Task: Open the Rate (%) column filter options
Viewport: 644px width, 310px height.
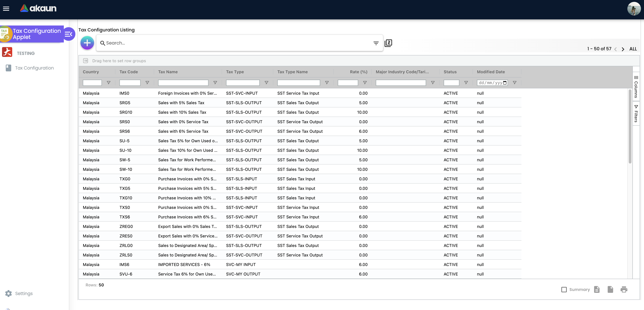Action: [365, 82]
